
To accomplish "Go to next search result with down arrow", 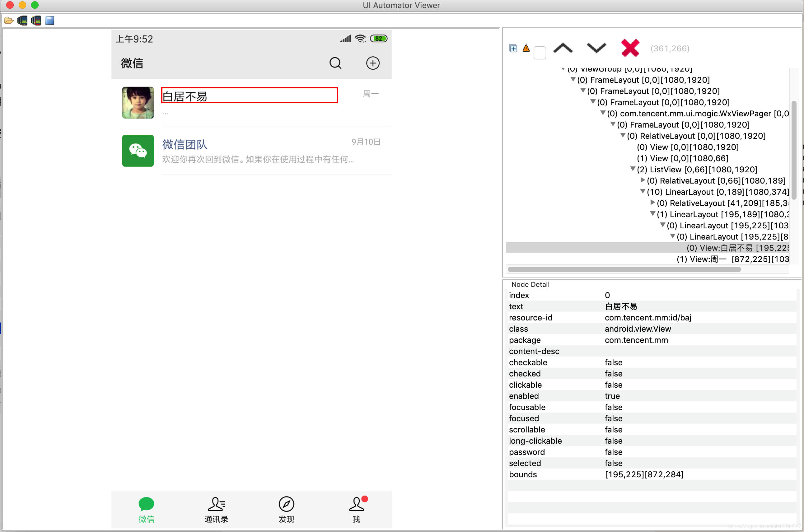I will tap(596, 48).
